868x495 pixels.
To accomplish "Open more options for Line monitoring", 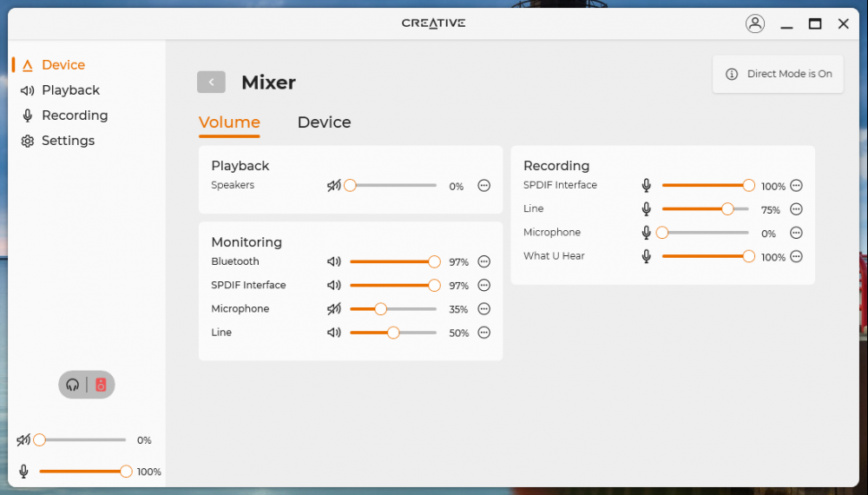I will tap(484, 333).
